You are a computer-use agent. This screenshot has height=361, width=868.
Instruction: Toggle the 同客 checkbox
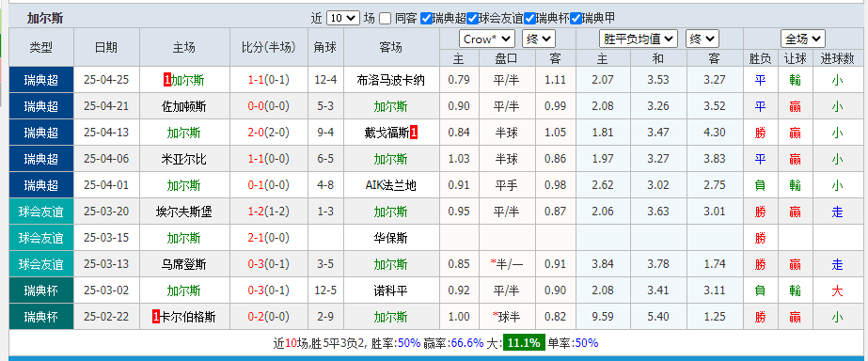tap(386, 18)
